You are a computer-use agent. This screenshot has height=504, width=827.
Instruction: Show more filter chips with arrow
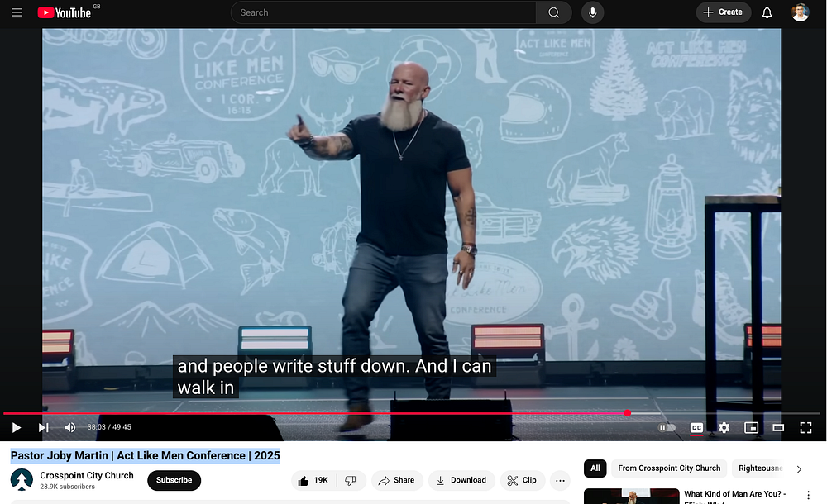tap(799, 468)
